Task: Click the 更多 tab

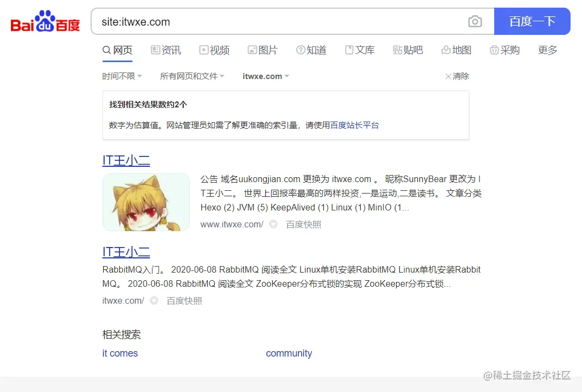Action: pyautogui.click(x=548, y=50)
